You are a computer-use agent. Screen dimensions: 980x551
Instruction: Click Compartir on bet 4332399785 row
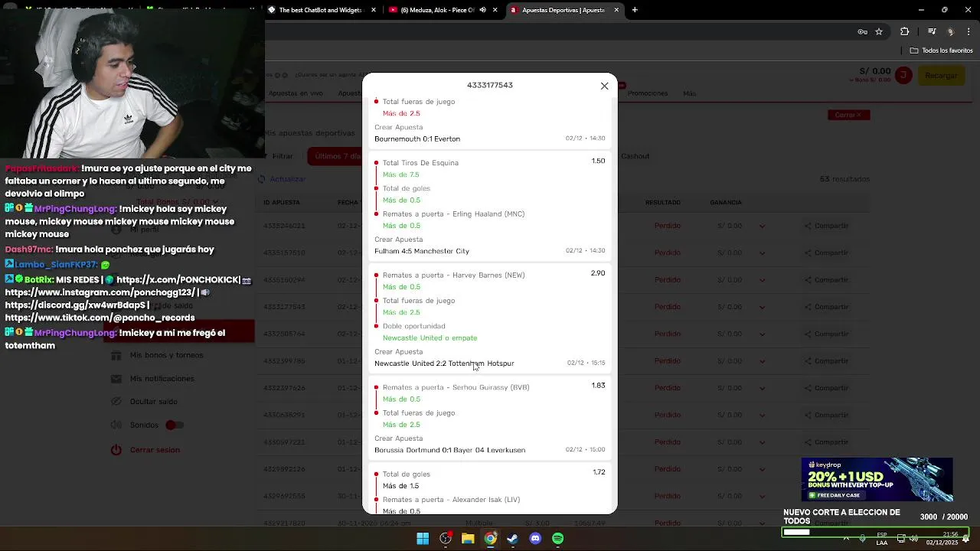(x=827, y=361)
